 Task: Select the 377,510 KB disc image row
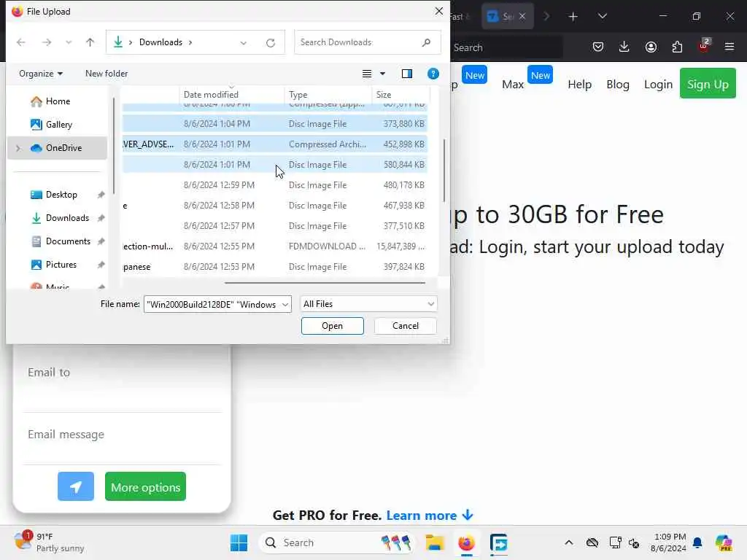[x=275, y=226]
